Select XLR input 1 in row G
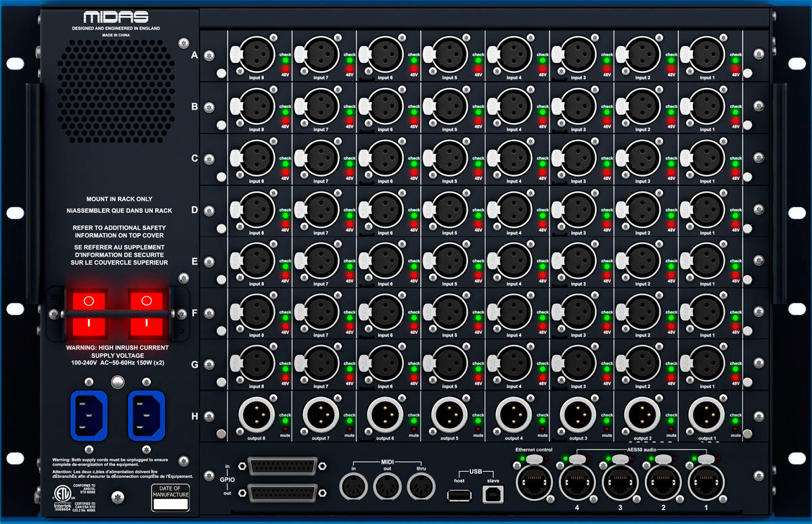The width and height of the screenshot is (812, 524). pos(706,364)
